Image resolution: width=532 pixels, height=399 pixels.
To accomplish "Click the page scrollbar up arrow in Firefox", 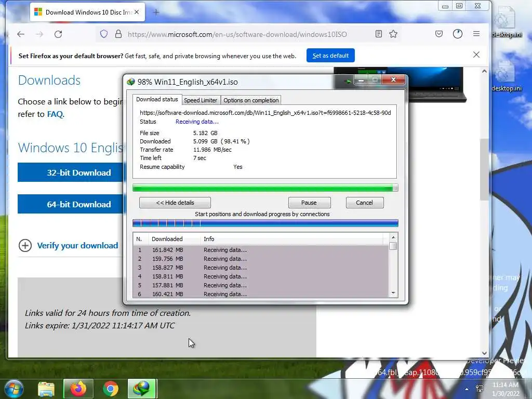I will (x=485, y=72).
